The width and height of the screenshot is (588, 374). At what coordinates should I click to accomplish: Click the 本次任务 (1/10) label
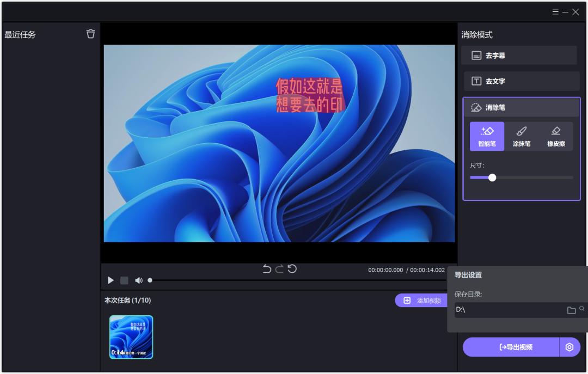coord(127,301)
